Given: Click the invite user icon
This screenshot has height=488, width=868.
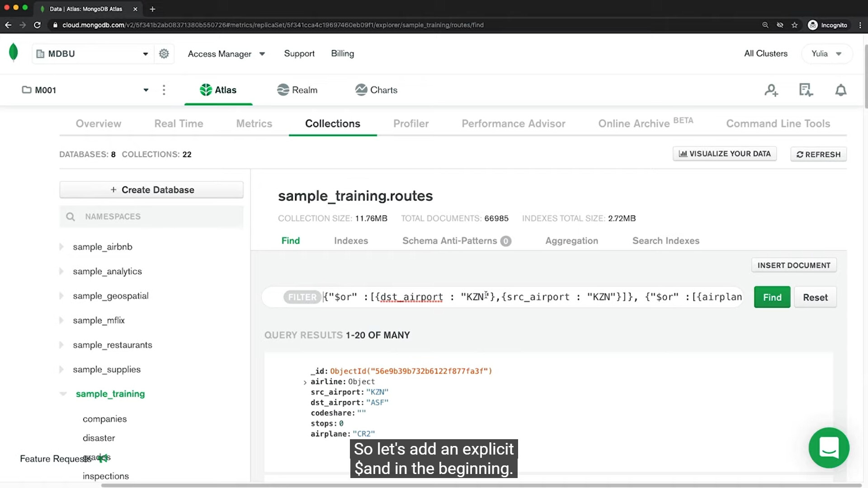Looking at the screenshot, I should tap(771, 90).
